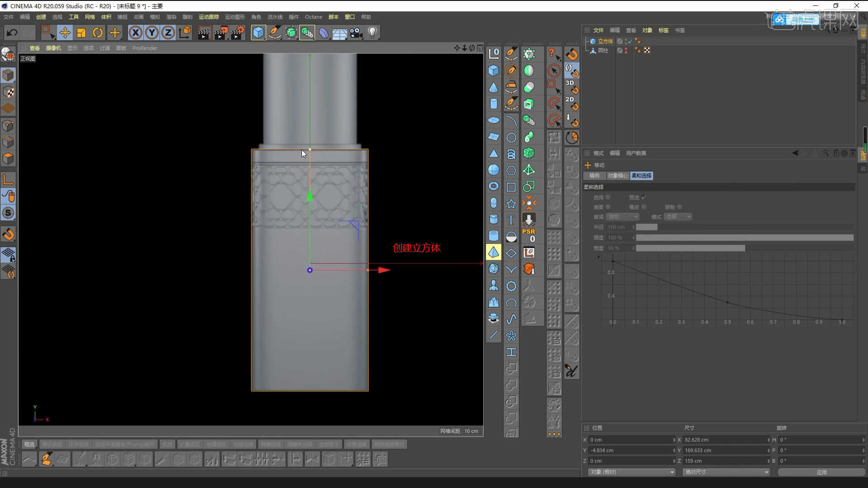Toggle 预览 checkbox
The width and height of the screenshot is (868, 488).
[644, 197]
